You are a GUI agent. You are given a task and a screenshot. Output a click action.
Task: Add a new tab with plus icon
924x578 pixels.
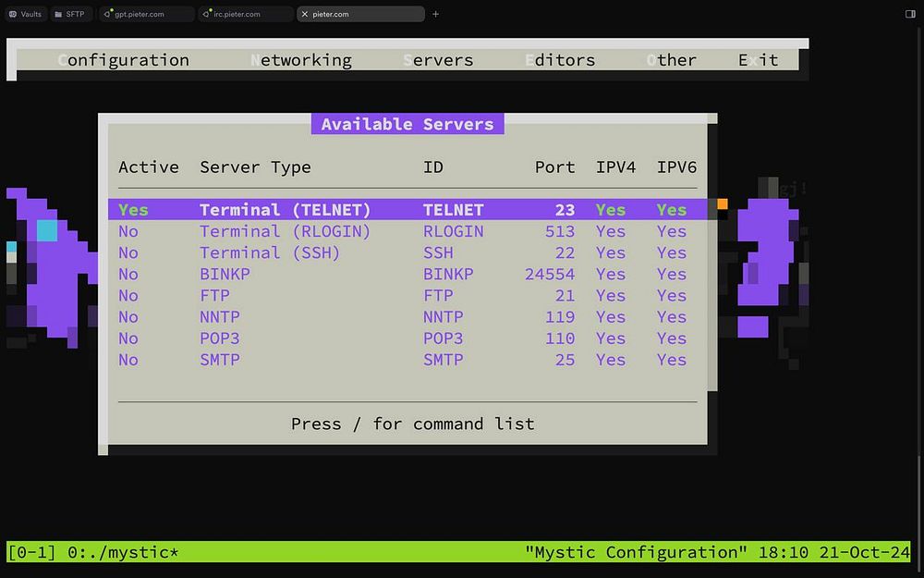435,14
